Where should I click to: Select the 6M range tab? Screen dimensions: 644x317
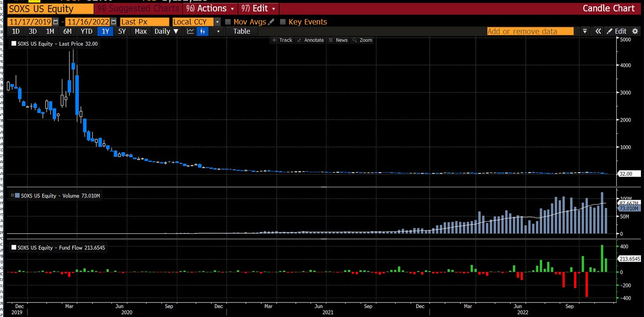[67, 31]
